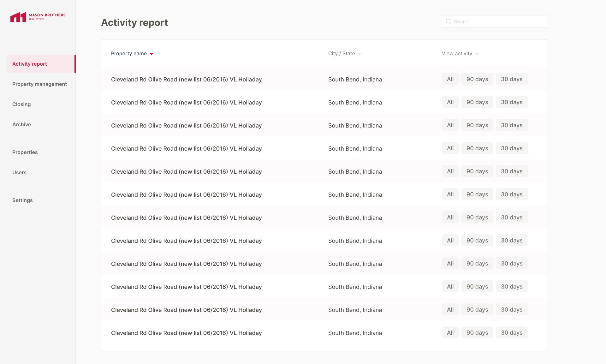This screenshot has height=364, width=606.
Task: Click into the Search input field
Action: click(499, 21)
